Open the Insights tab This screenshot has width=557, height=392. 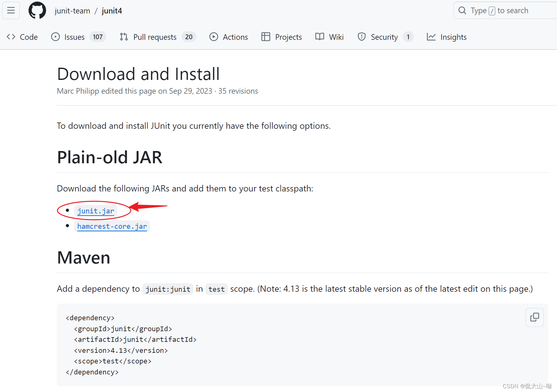click(447, 37)
